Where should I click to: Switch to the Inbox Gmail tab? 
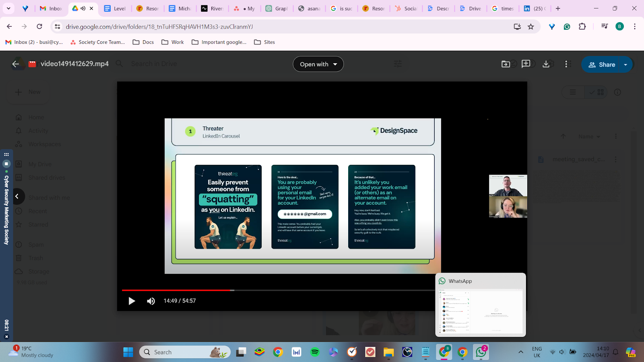[x=51, y=8]
